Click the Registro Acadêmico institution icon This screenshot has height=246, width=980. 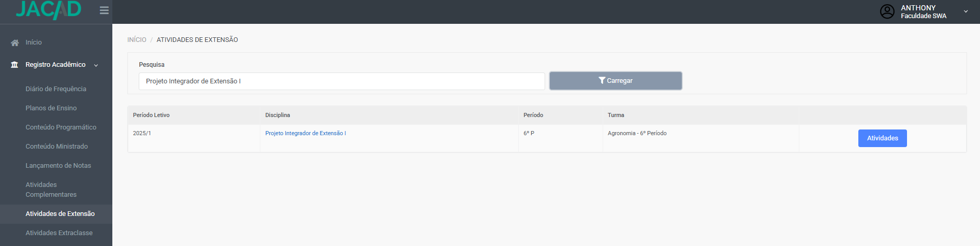(14, 65)
